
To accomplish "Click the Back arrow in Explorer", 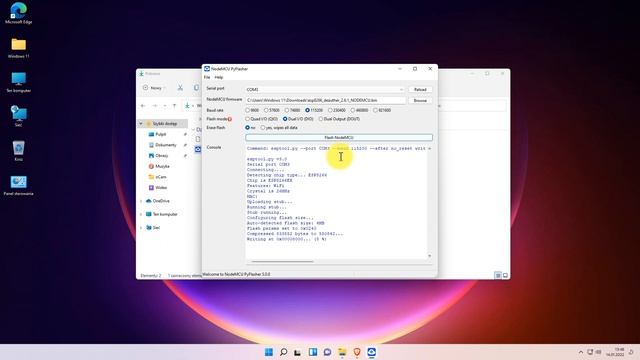I will (x=143, y=106).
